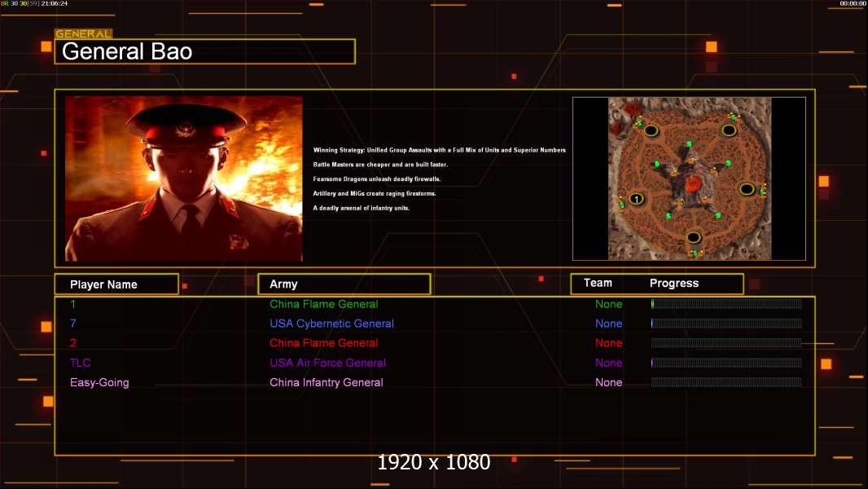This screenshot has height=489, width=868.
Task: Click the progress bar for player 7
Action: point(726,324)
